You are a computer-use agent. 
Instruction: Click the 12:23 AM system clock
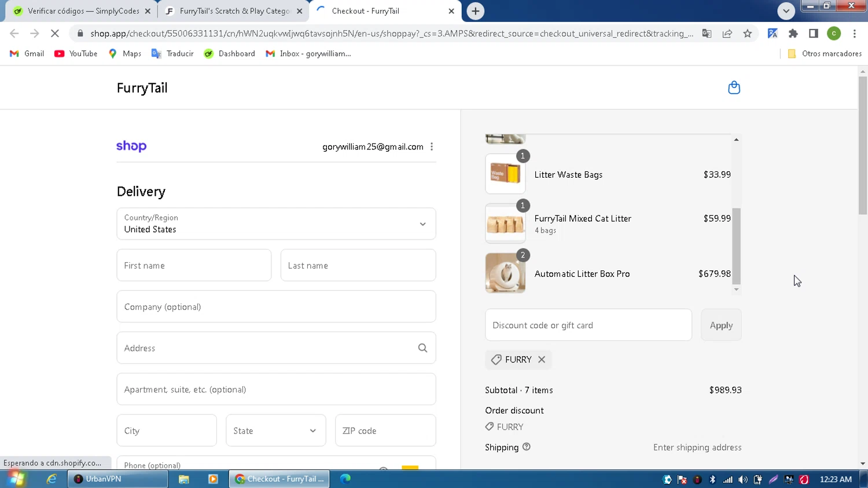click(836, 479)
